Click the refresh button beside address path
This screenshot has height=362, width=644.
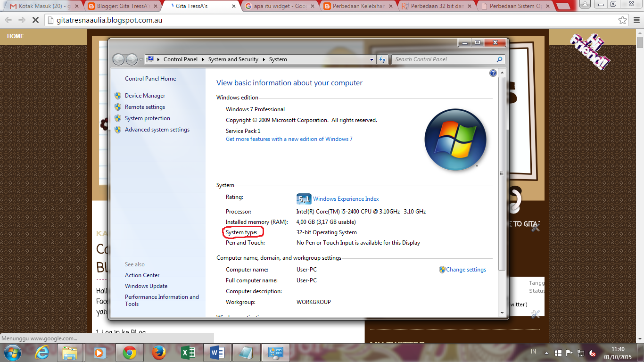382,59
